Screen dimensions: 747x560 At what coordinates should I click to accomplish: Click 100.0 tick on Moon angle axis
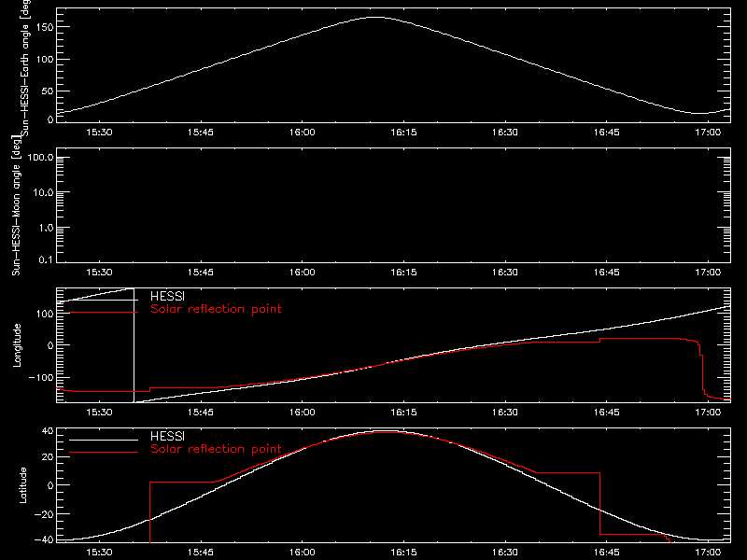[40, 158]
